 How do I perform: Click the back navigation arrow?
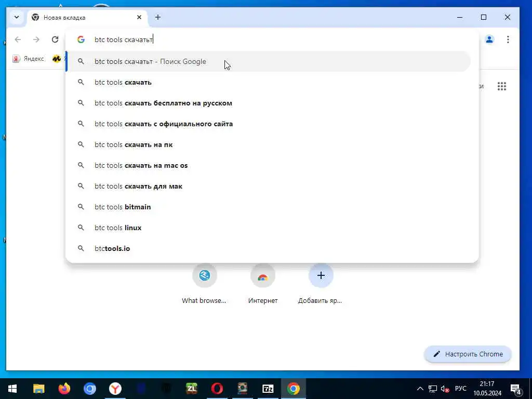pyautogui.click(x=18, y=39)
